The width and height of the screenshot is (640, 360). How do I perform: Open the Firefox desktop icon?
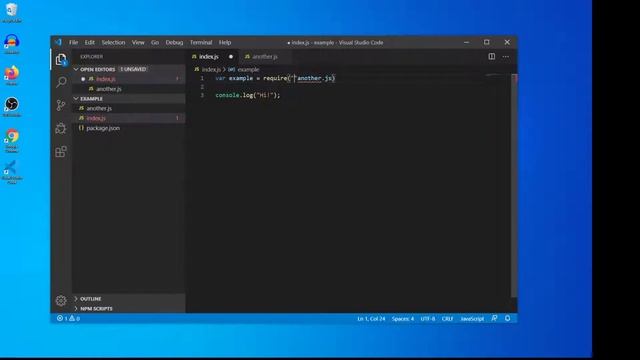(x=11, y=76)
